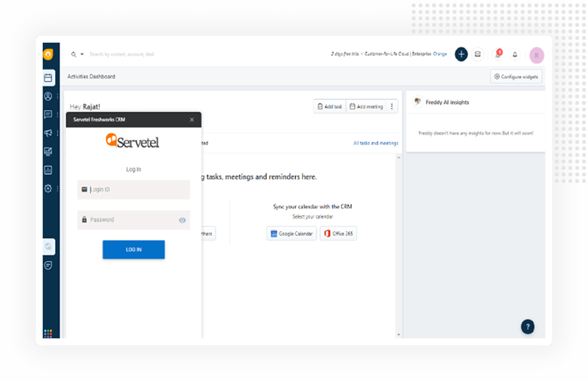Click the Sync your calendar with the CRM text

pos(313,206)
